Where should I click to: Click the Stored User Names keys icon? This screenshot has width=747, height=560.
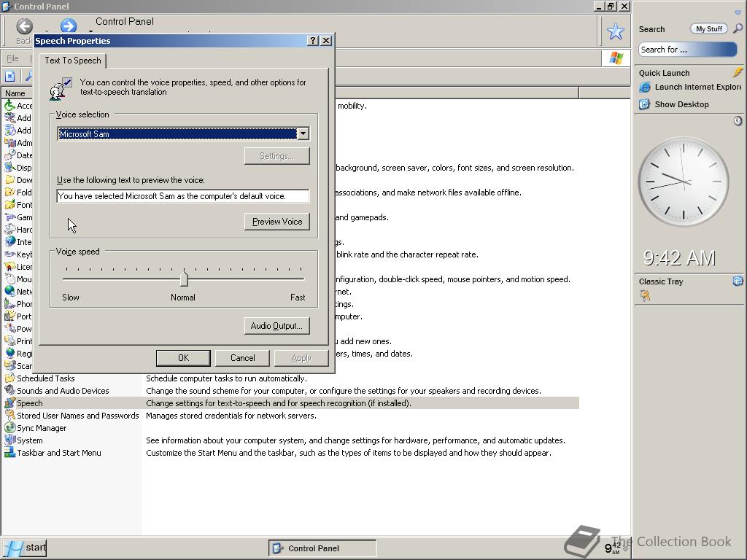click(x=9, y=415)
